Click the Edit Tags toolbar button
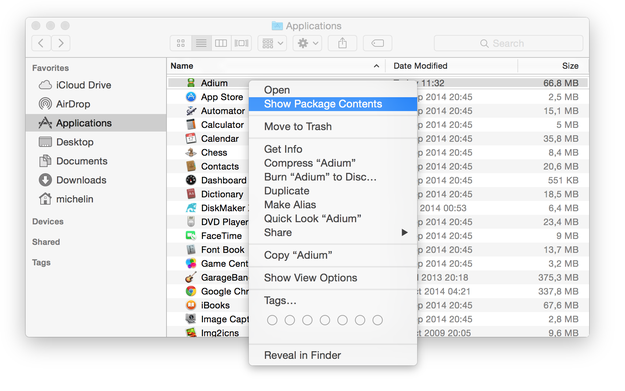Screen dimensions: 625x391 377,43
